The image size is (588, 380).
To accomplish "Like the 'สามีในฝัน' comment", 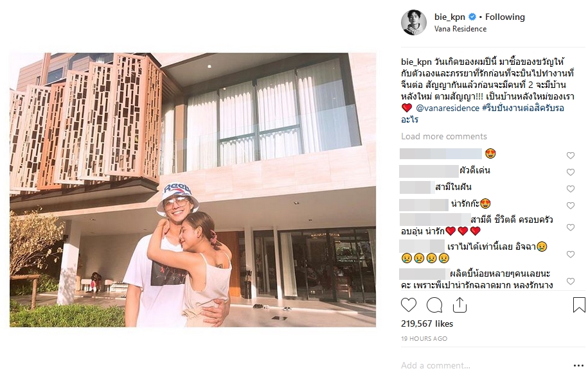I will pos(571,189).
